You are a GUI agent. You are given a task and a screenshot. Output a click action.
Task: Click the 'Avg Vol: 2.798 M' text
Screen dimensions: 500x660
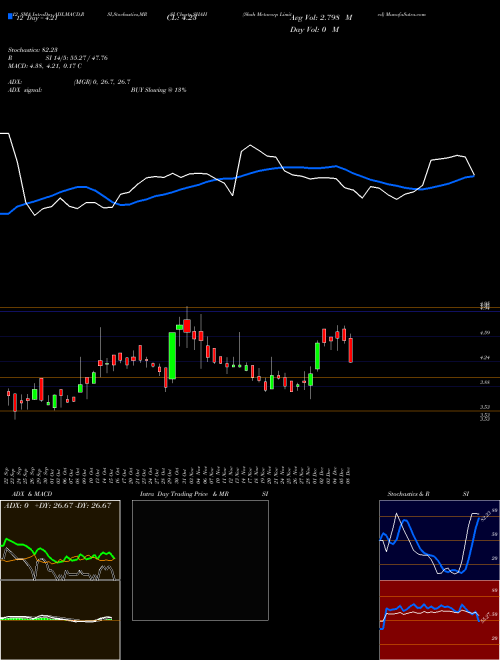[x=321, y=18]
